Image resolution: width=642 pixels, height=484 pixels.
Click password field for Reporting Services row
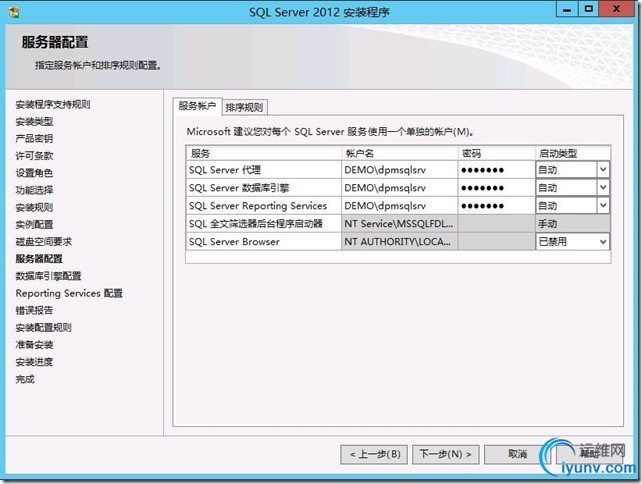point(496,206)
